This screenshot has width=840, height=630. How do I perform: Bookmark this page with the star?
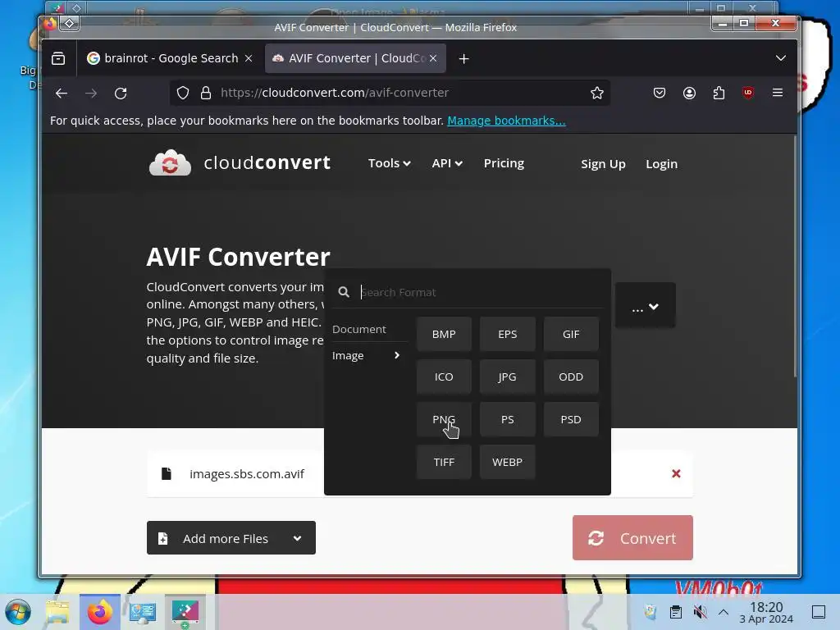click(x=597, y=94)
